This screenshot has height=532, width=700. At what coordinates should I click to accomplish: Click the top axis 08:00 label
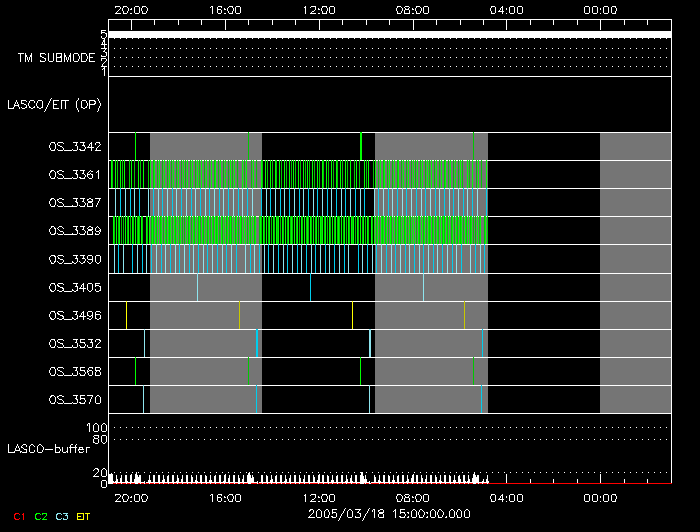point(412,10)
